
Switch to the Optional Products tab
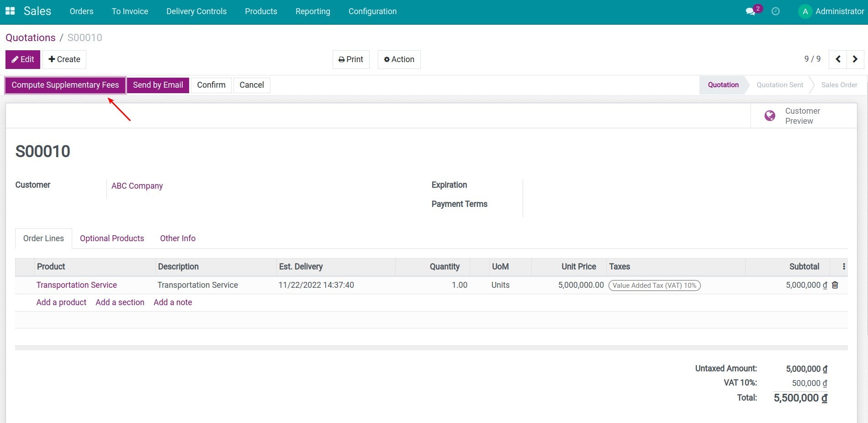pyautogui.click(x=112, y=238)
